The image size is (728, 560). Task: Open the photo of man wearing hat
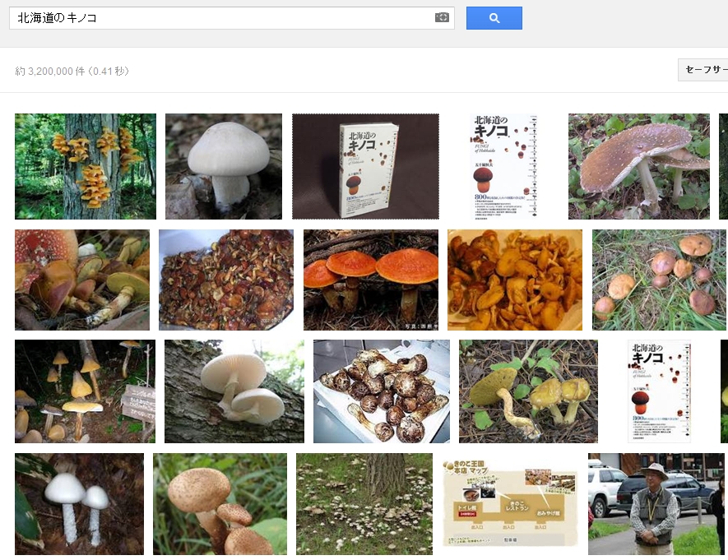tap(656, 503)
